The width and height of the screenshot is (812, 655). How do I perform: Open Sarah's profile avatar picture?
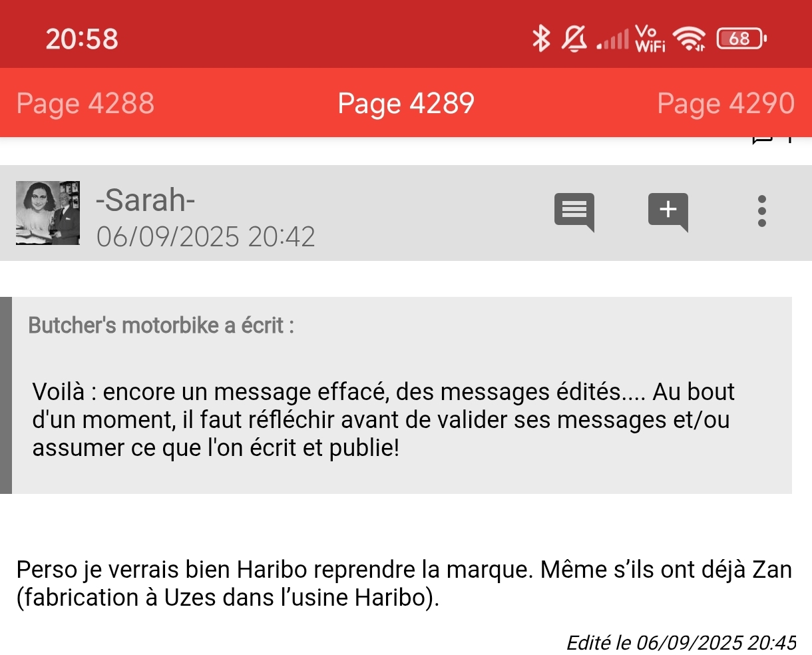[x=48, y=213]
